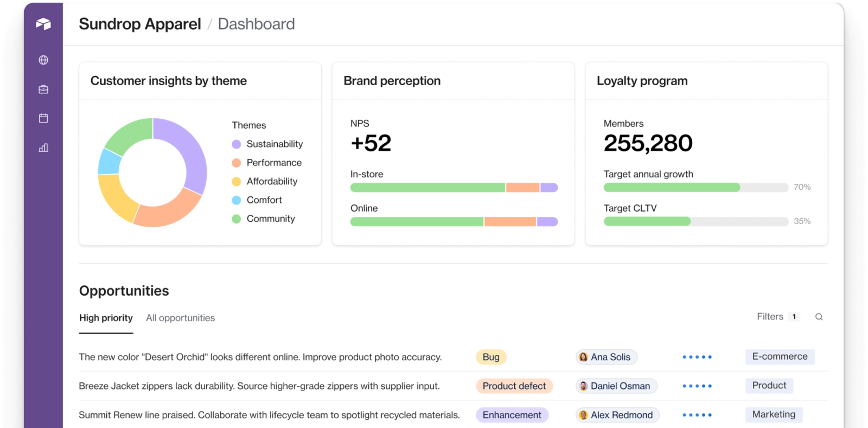Click the E-commerce team tag
Image resolution: width=868 pixels, height=428 pixels.
pos(780,356)
